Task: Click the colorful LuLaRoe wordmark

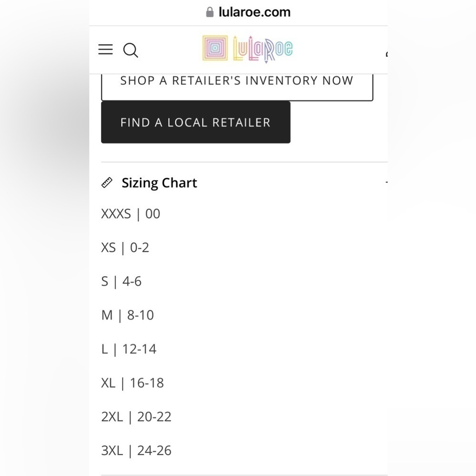Action: click(263, 49)
